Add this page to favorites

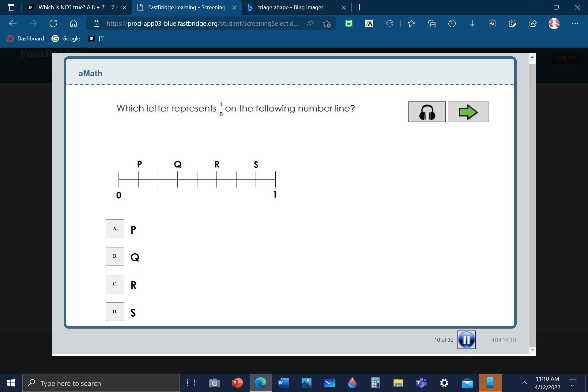pos(327,24)
